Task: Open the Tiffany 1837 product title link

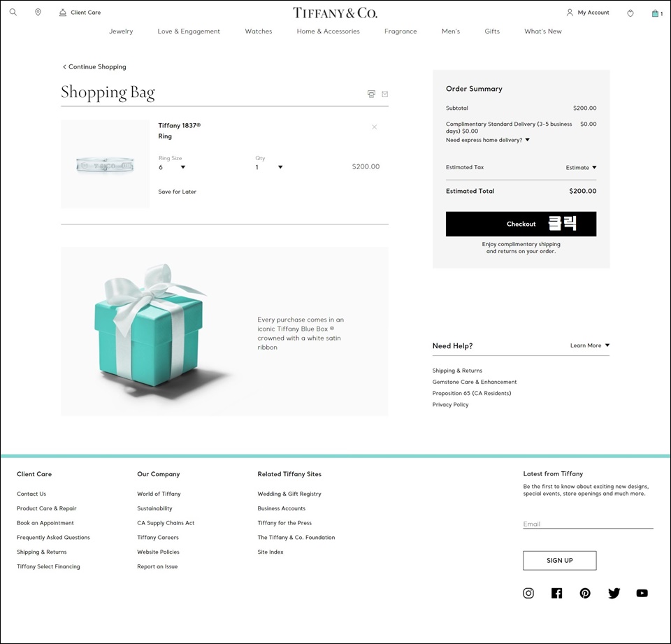Action: [180, 131]
